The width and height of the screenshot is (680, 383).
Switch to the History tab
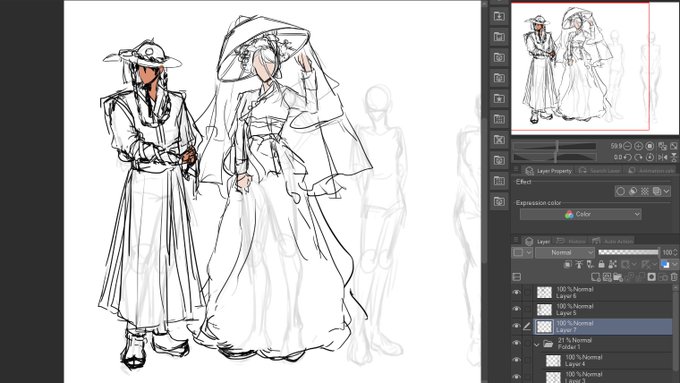[571, 241]
